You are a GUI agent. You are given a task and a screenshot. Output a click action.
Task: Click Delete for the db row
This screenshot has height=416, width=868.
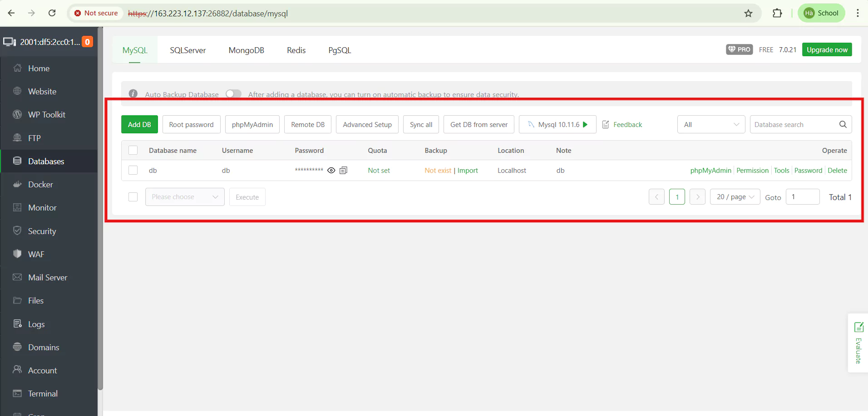tap(837, 171)
